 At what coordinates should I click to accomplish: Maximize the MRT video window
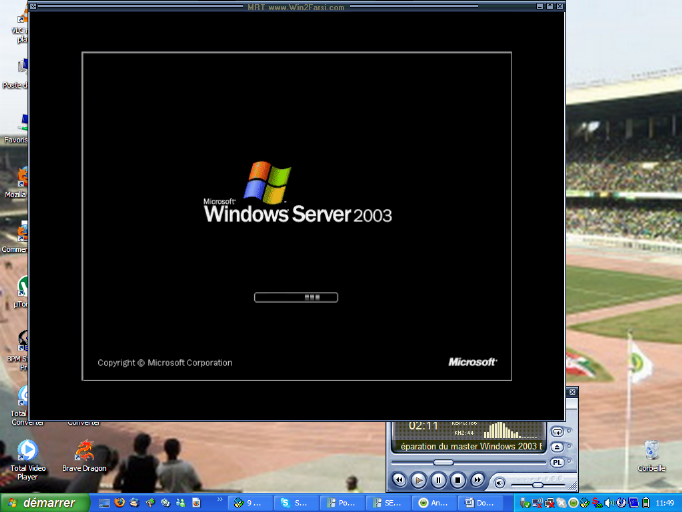pyautogui.click(x=550, y=7)
